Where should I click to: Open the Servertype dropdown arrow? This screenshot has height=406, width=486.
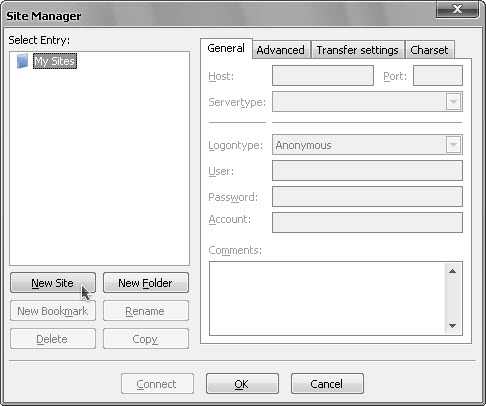click(453, 102)
